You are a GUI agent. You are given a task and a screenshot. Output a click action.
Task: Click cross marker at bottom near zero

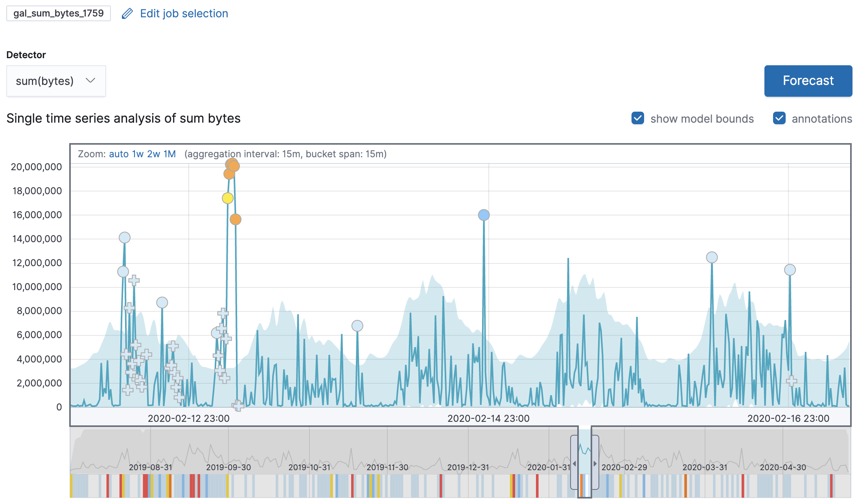238,405
